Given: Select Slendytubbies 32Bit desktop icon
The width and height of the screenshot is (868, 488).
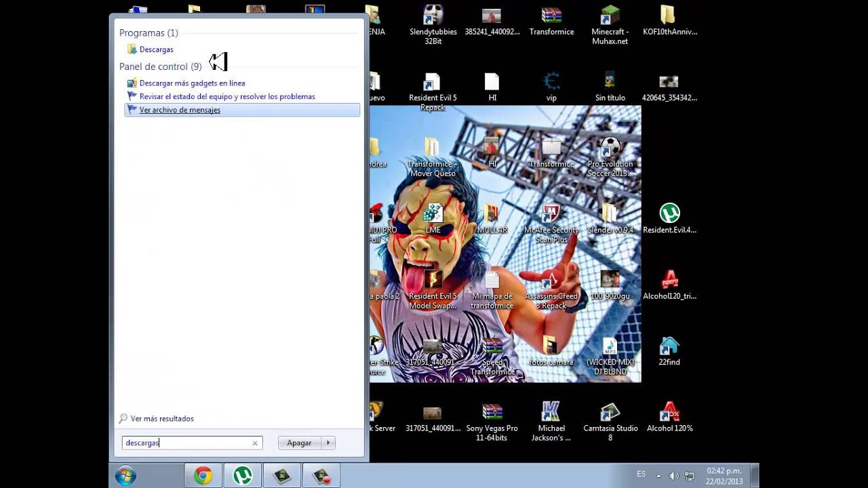Looking at the screenshot, I should [x=433, y=24].
